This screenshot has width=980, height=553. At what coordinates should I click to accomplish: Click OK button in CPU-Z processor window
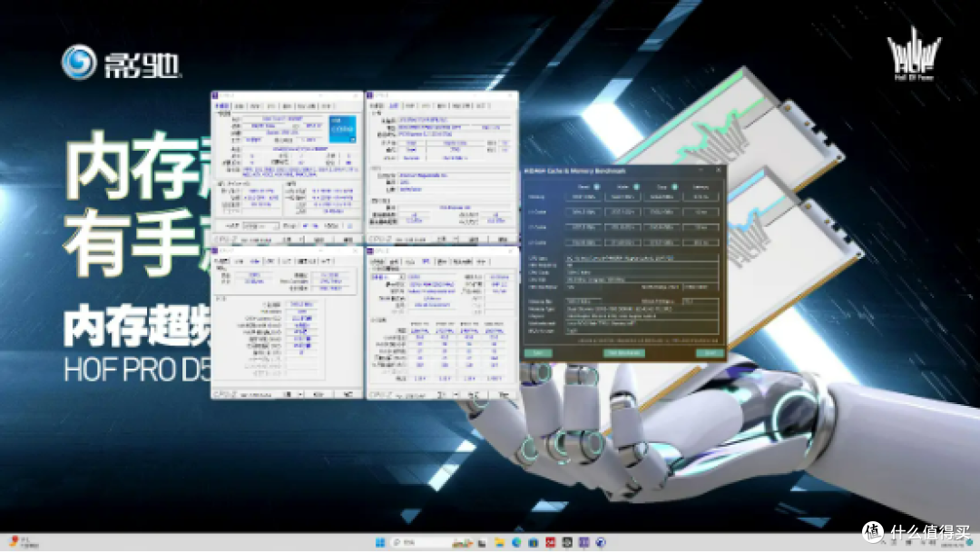[x=348, y=240]
